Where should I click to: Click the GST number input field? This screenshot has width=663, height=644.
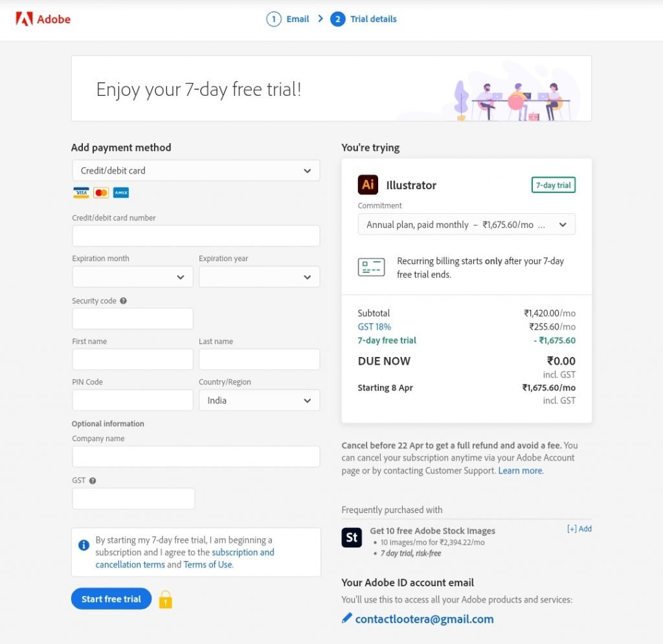(133, 498)
